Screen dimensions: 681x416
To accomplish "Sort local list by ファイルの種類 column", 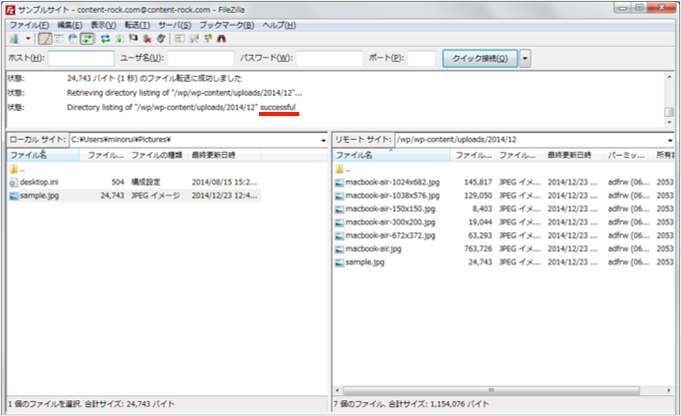I will point(157,155).
